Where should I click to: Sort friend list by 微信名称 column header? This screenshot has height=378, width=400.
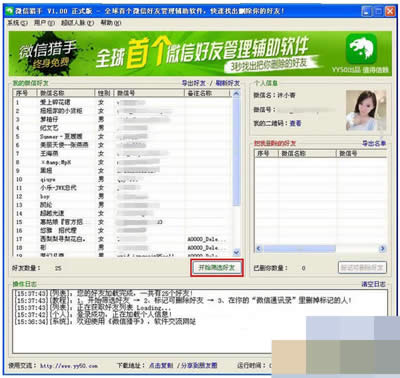click(x=65, y=93)
